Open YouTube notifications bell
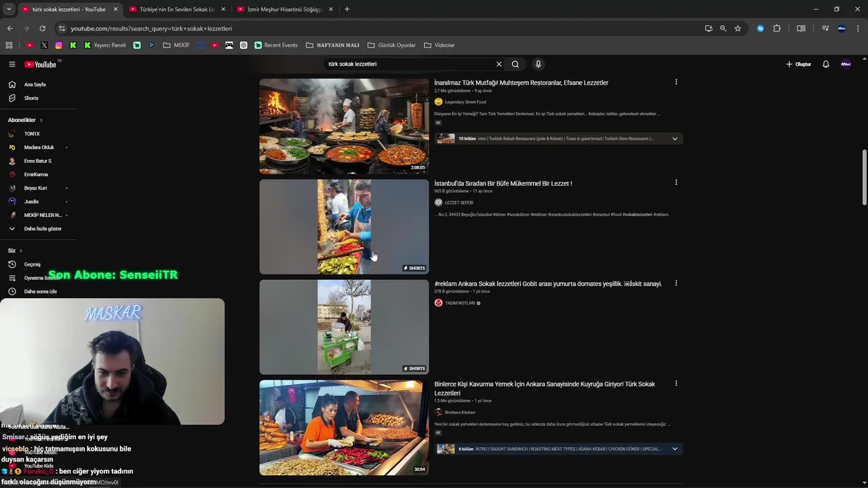This screenshot has width=868, height=488. click(826, 64)
